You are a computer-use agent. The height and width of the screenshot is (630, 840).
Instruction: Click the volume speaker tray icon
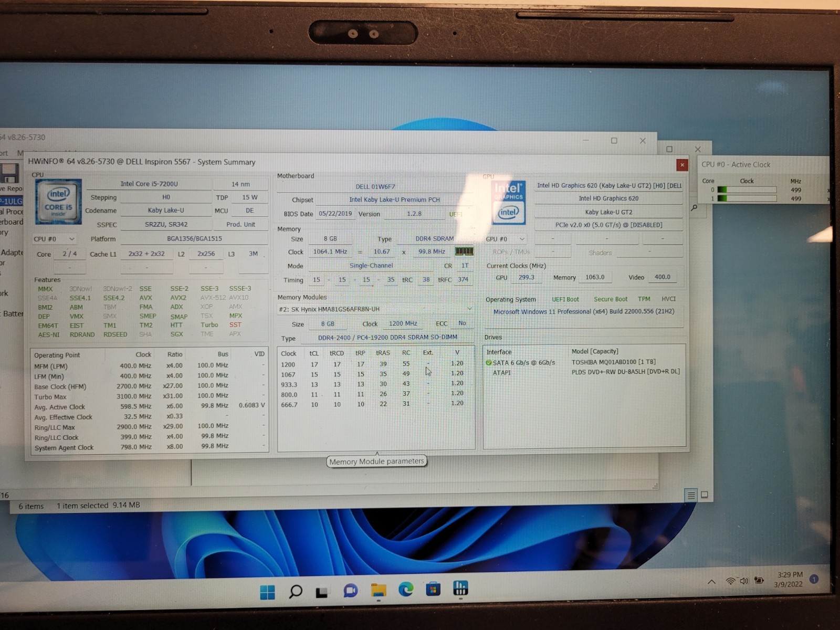point(744,581)
